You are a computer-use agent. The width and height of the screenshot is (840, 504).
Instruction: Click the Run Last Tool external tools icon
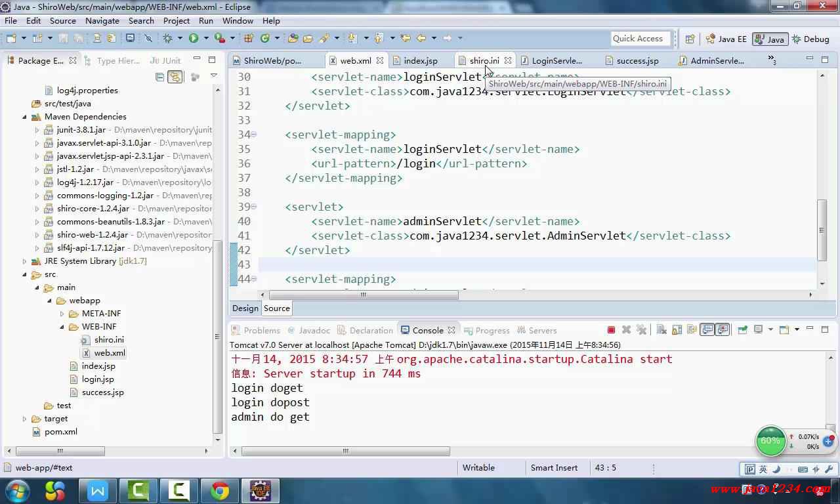click(x=220, y=38)
